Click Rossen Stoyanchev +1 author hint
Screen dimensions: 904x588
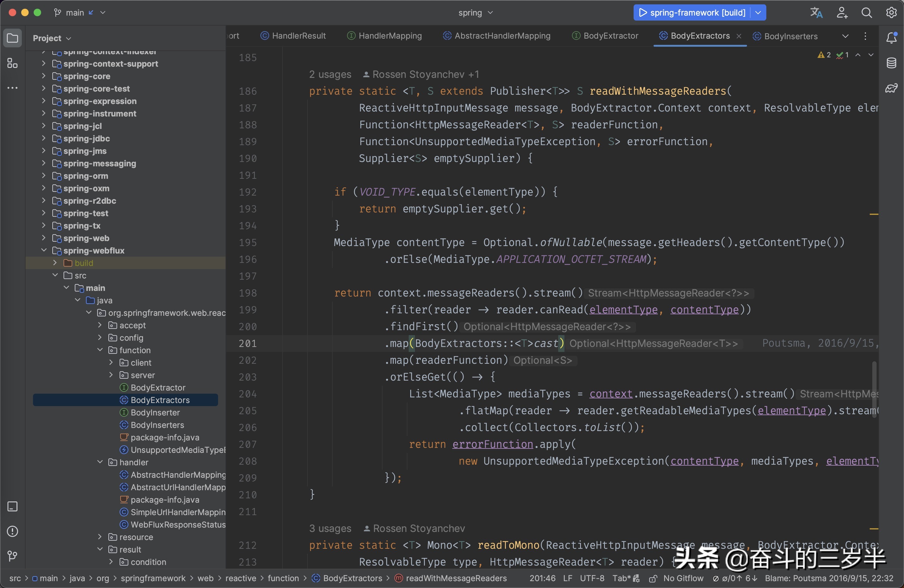tap(421, 74)
